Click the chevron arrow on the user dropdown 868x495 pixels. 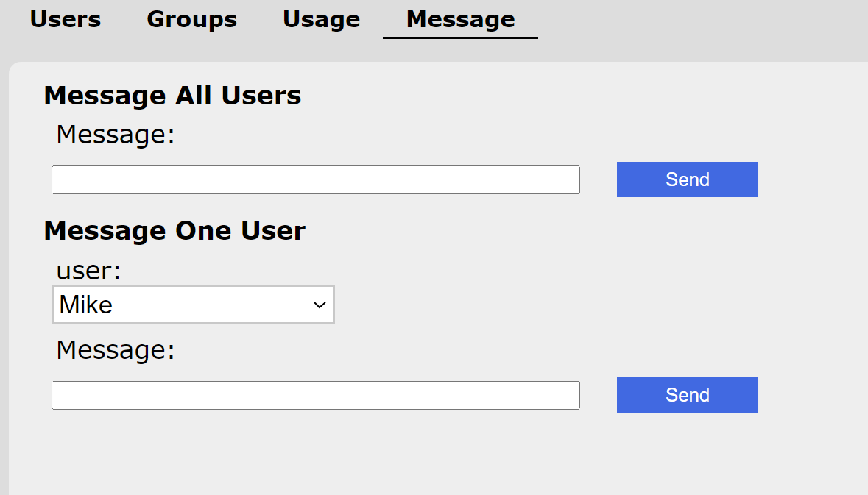320,305
